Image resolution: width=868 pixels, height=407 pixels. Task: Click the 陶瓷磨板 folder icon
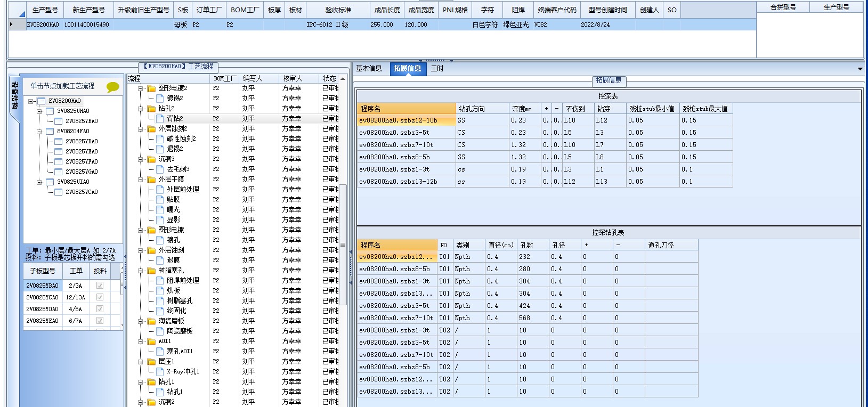pos(151,321)
